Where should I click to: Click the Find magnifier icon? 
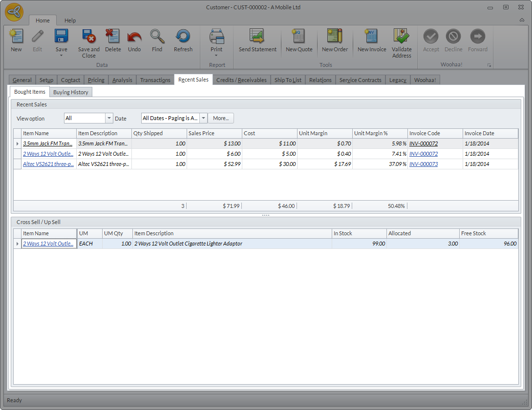tap(157, 37)
